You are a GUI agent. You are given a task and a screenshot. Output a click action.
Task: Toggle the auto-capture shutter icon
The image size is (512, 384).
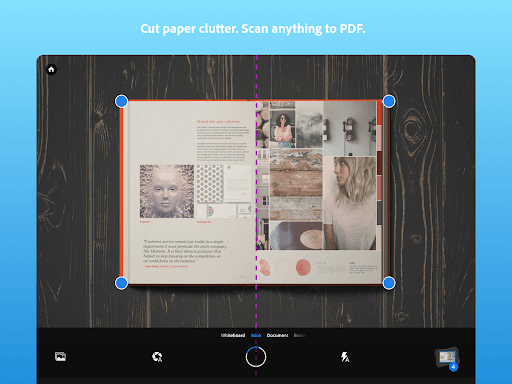pyautogui.click(x=157, y=357)
